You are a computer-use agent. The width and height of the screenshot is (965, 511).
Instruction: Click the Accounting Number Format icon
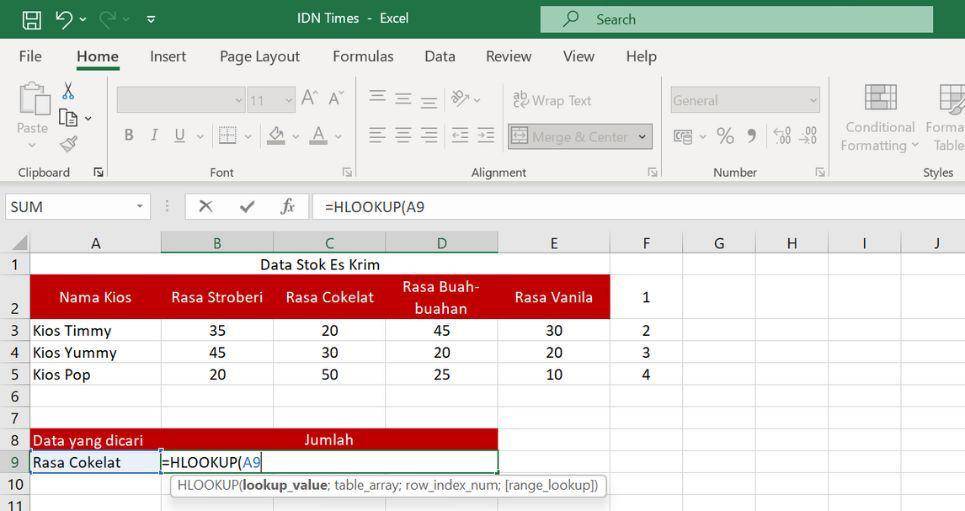click(x=683, y=136)
